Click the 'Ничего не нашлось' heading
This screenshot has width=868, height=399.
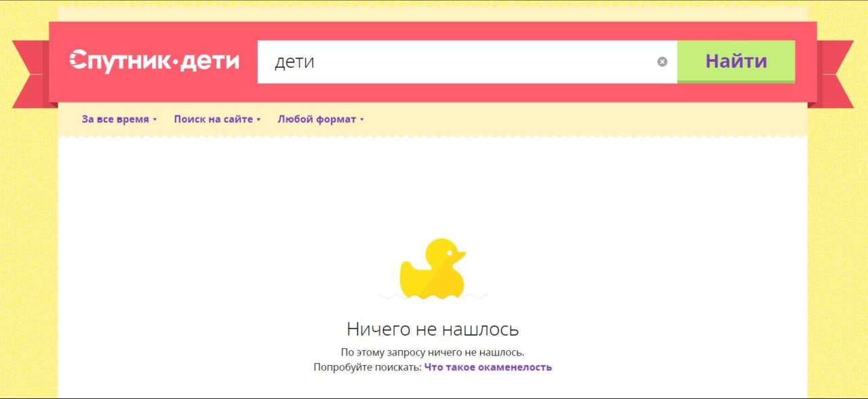433,328
